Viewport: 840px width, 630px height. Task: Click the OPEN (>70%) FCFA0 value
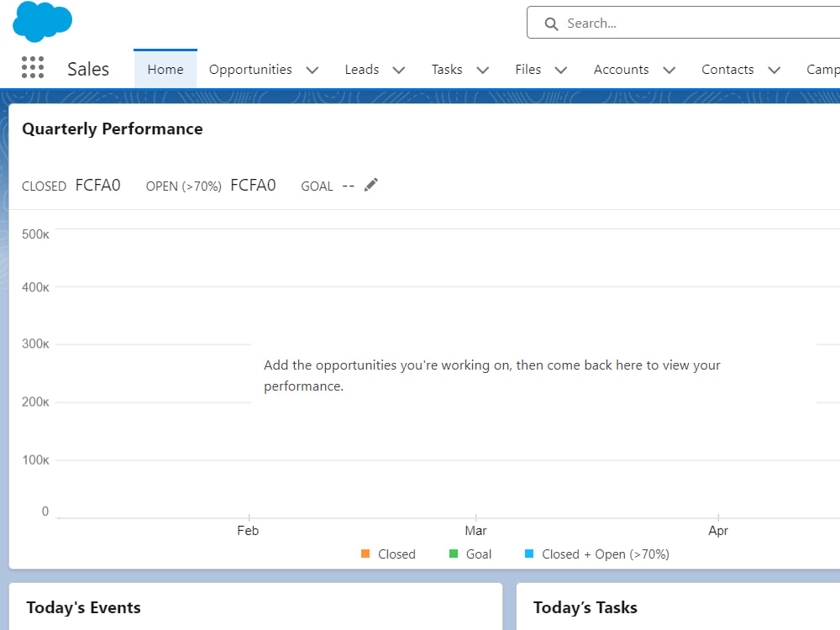point(253,186)
